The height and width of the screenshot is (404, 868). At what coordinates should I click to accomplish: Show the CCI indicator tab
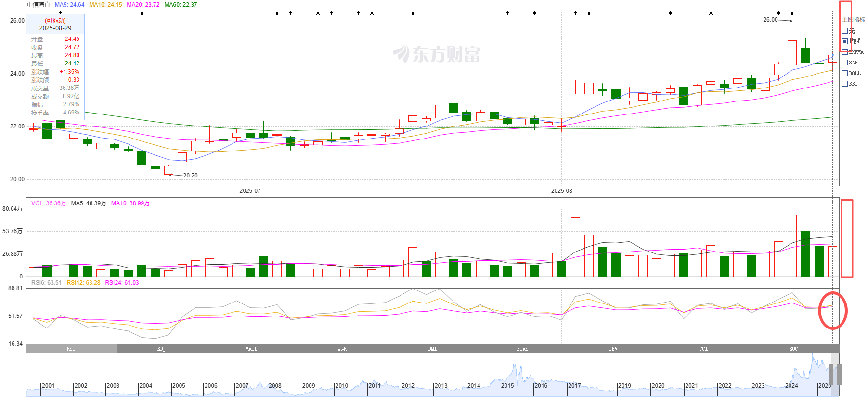[703, 349]
